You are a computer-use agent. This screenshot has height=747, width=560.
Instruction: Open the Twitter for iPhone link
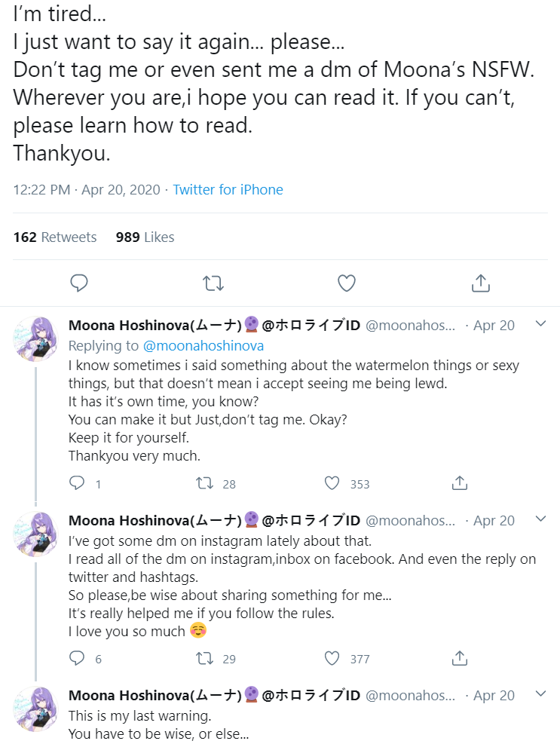[228, 189]
